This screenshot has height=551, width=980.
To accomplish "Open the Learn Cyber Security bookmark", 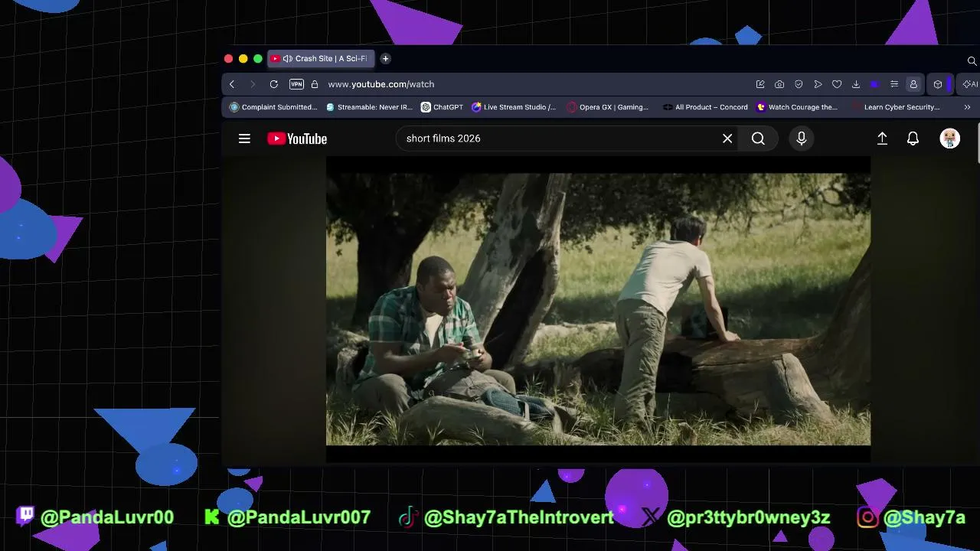I will click(x=896, y=107).
